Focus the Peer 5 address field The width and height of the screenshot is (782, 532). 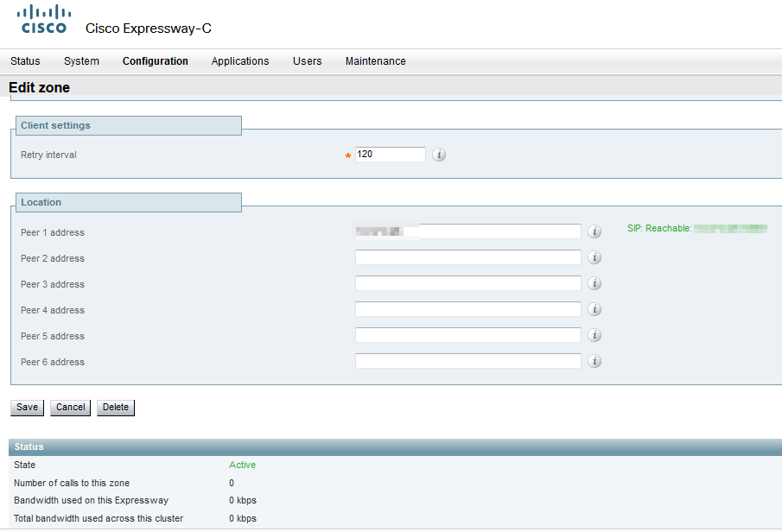pyautogui.click(x=467, y=335)
